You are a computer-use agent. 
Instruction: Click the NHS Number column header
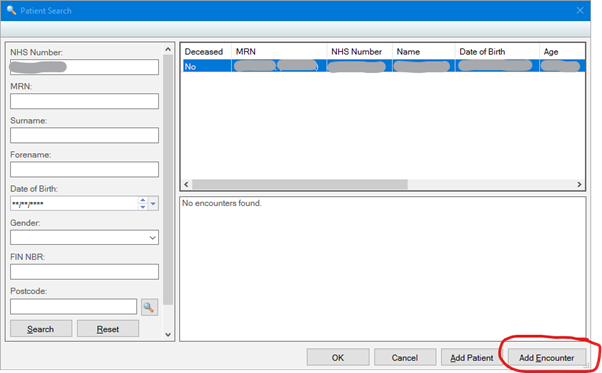click(x=359, y=52)
